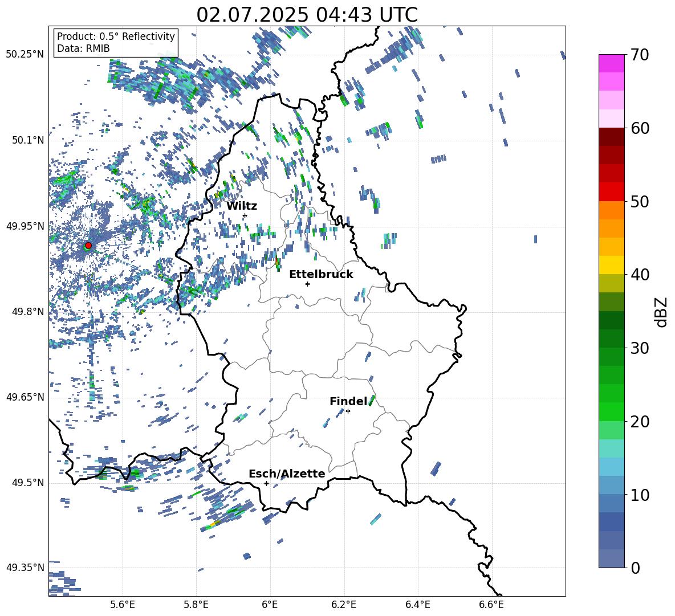Screen dimensions: 675x616
Task: Click the 6.2°E longitude label
Action: point(344,605)
